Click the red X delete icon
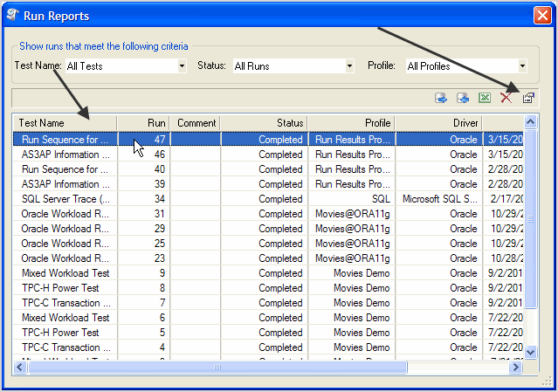Screen dimensions: 558x392 (x=506, y=98)
